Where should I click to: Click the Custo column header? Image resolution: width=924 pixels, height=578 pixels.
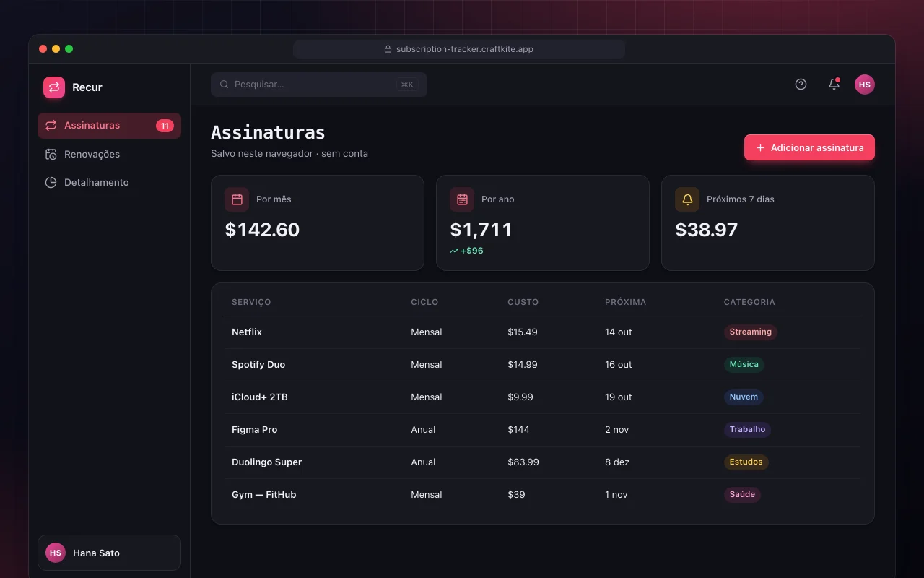tap(523, 302)
